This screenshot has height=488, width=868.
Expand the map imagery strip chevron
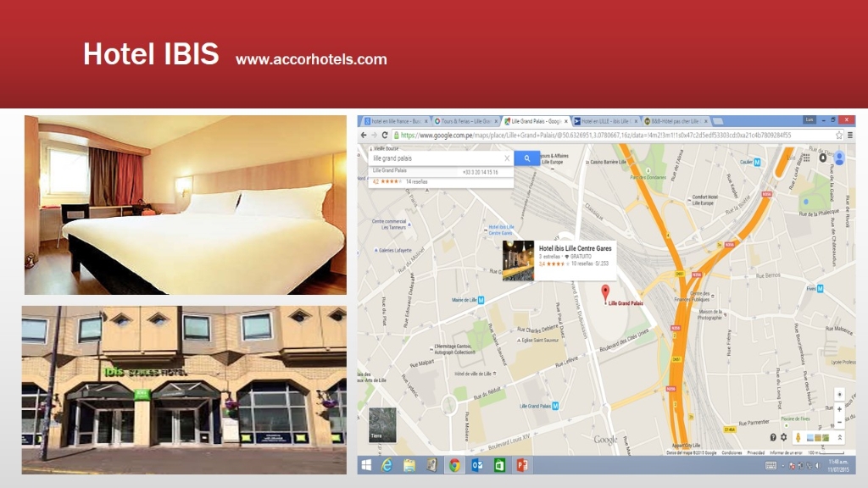840,437
